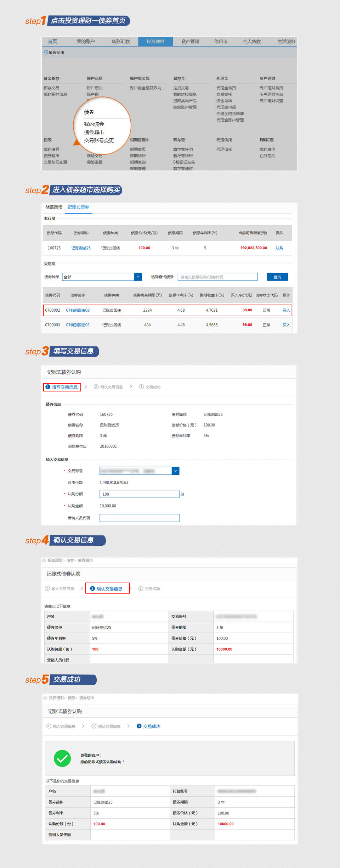Click 认购 for bond 160725
340x868 pixels.
click(279, 248)
